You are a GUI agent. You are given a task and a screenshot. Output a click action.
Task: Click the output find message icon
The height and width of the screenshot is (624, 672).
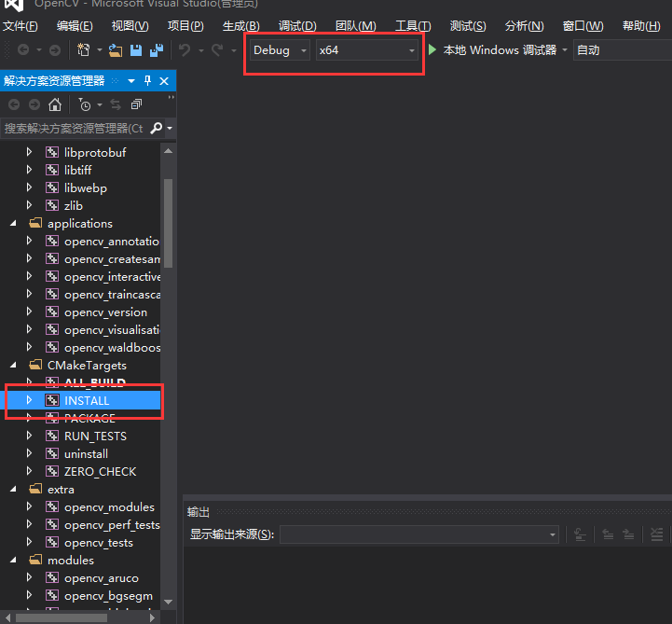pos(580,534)
